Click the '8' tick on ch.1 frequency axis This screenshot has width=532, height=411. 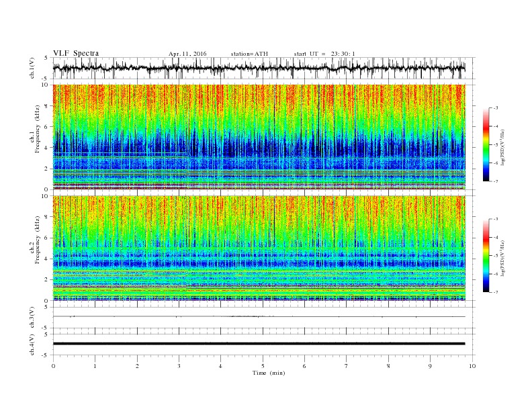tap(47, 106)
